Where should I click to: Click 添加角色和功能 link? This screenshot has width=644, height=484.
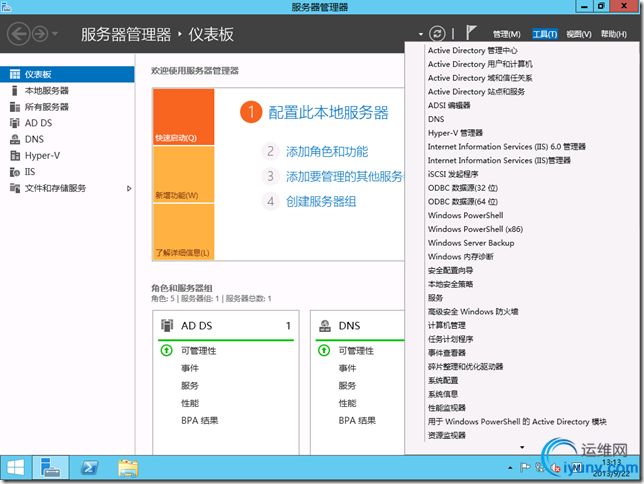(x=327, y=152)
